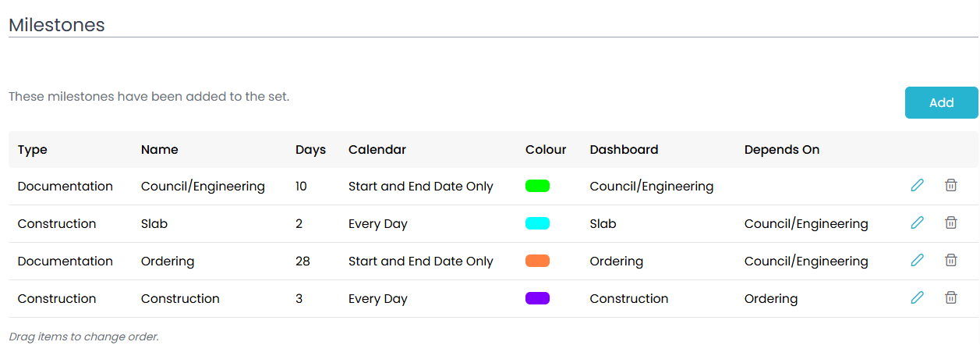Click the purple Construction colour swatch
980x363 pixels.
(x=537, y=298)
